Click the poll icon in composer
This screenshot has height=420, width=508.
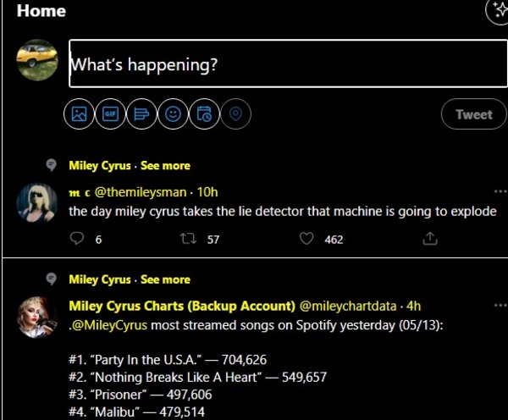pos(141,115)
